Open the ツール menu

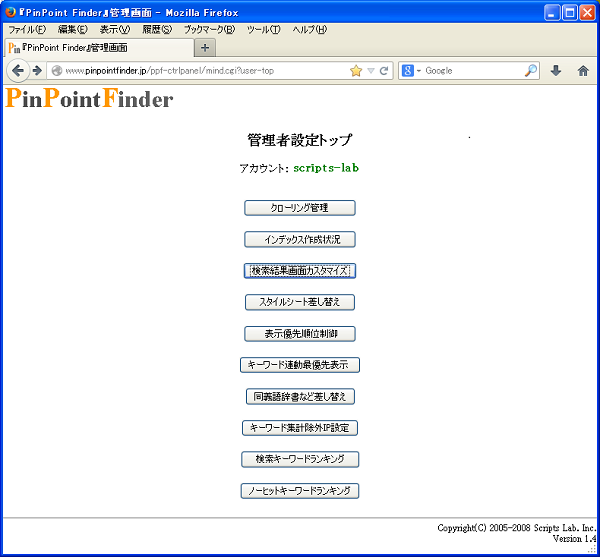point(264,29)
